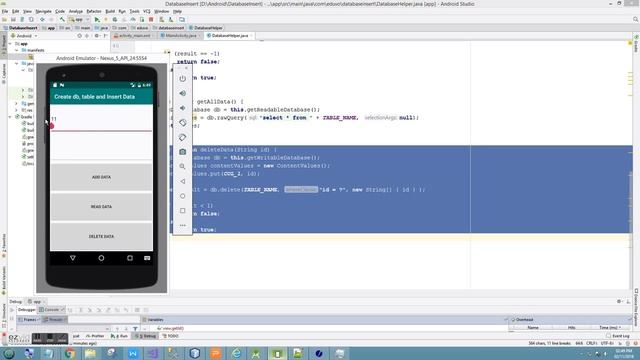Open the Tools menu

(134, 11)
